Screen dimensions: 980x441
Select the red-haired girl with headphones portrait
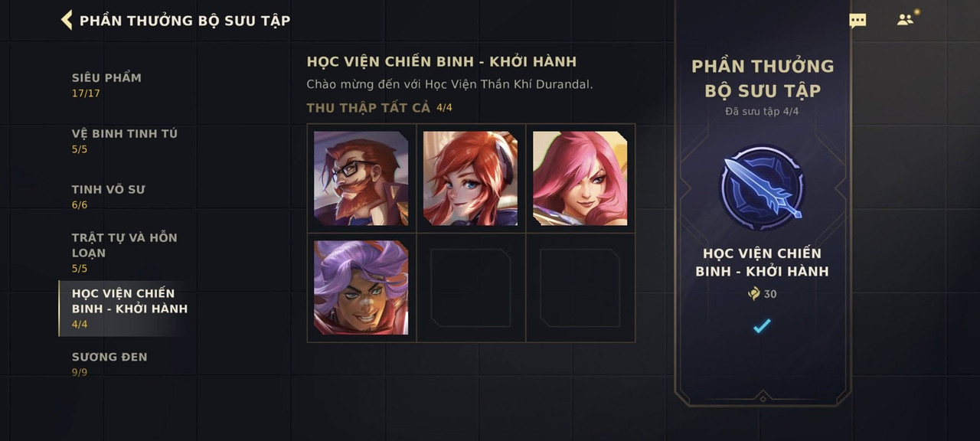[x=470, y=178]
